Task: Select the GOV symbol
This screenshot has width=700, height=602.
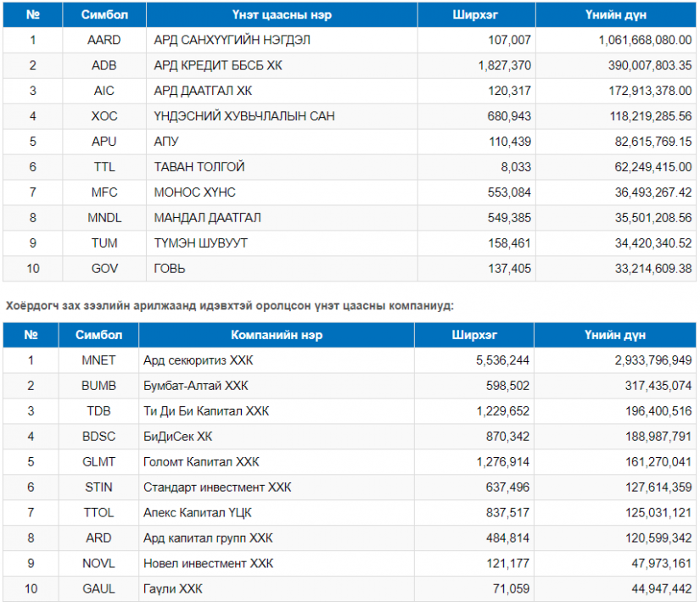Action: coord(104,269)
